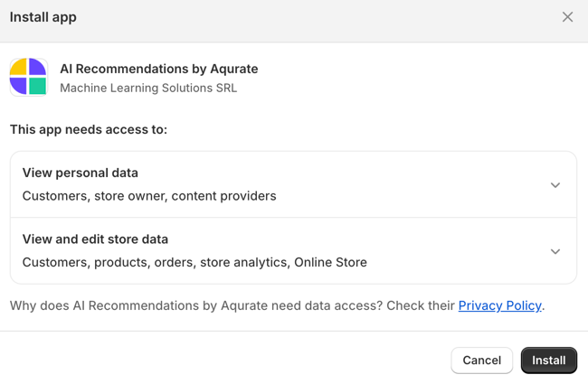
Task: Open the View and edit store data heading
Action: tap(95, 239)
